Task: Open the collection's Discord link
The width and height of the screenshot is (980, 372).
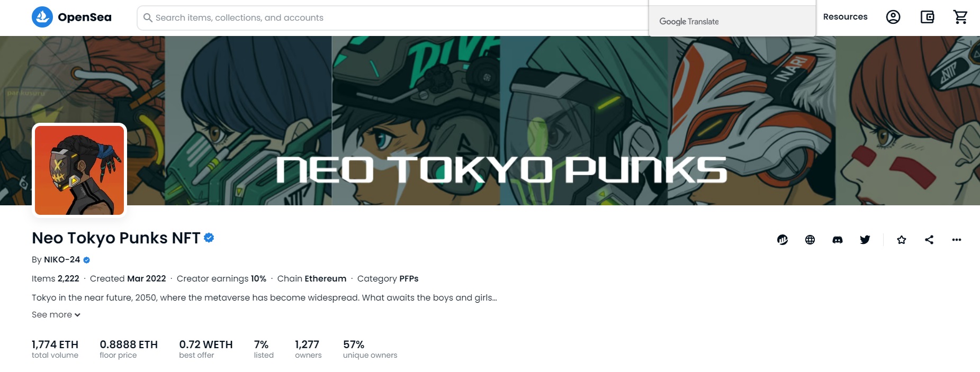Action: click(838, 240)
